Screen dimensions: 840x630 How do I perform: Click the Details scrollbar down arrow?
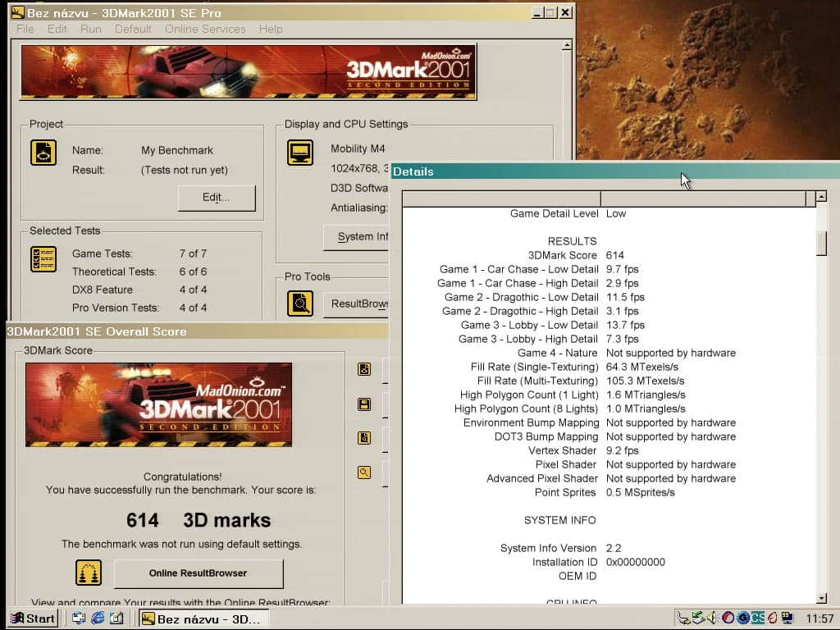[821, 598]
